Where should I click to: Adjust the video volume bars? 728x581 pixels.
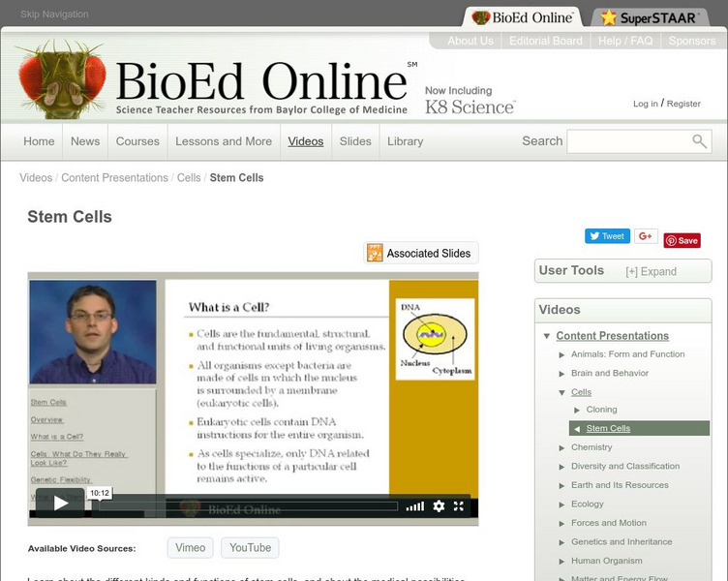tap(414, 506)
